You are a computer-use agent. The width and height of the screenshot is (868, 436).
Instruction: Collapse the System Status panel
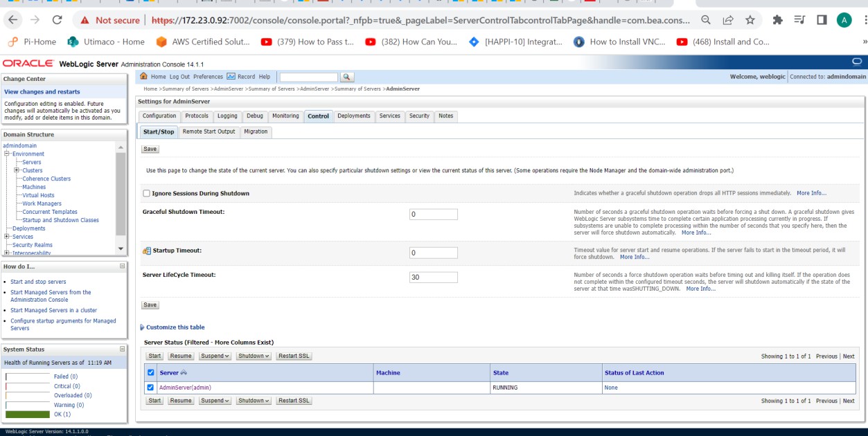[122, 349]
